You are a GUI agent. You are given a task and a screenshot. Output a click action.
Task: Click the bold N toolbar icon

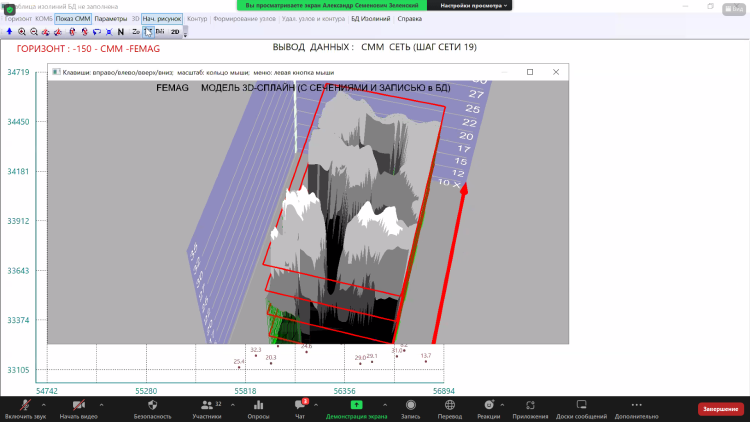[x=120, y=32]
